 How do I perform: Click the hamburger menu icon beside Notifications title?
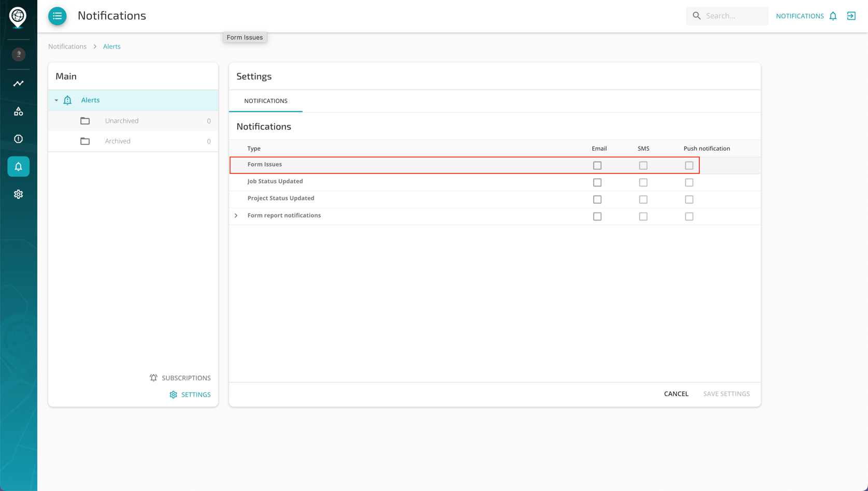[57, 16]
